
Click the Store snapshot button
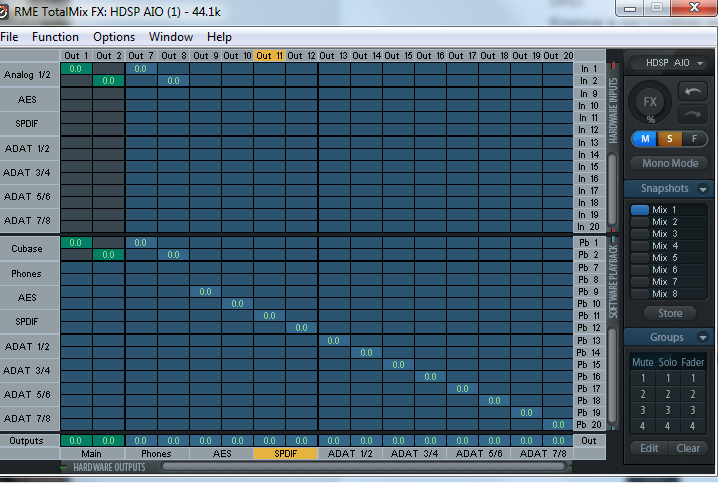coord(670,313)
